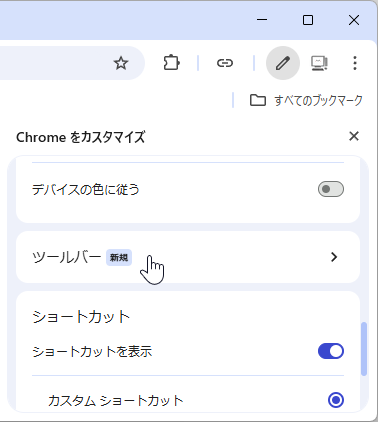
Task: Click the 新規 badge next to ツールバー
Action: tap(119, 258)
